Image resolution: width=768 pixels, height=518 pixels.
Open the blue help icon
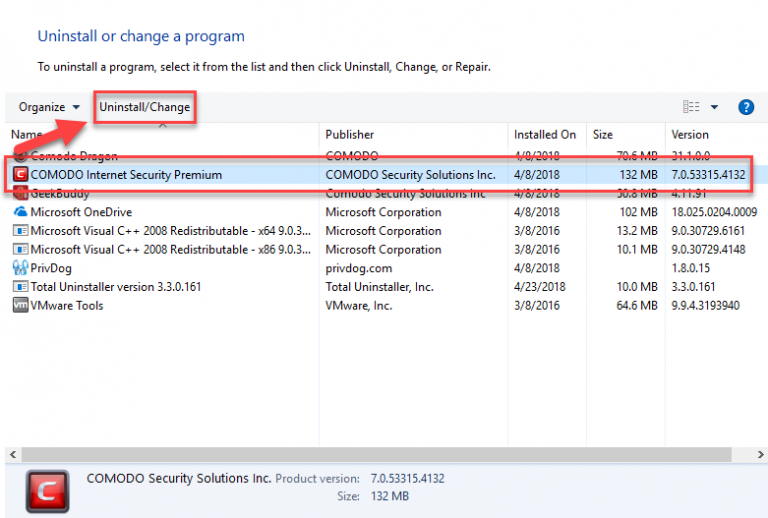coord(745,107)
